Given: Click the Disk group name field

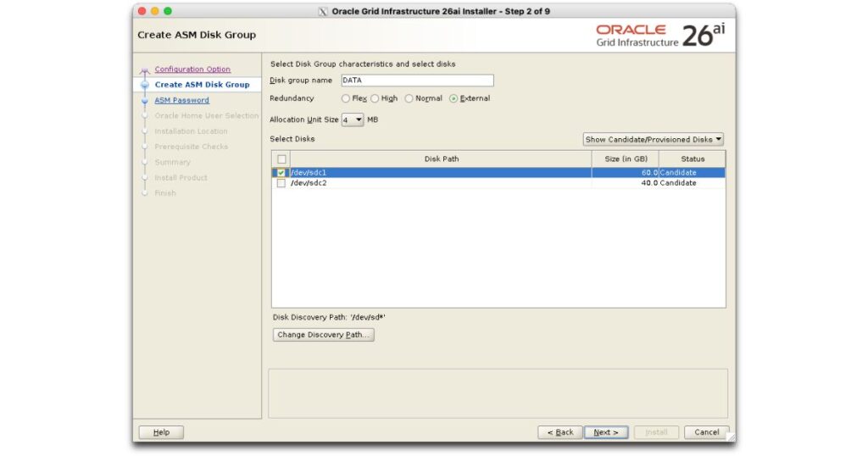Looking at the screenshot, I should (x=417, y=81).
